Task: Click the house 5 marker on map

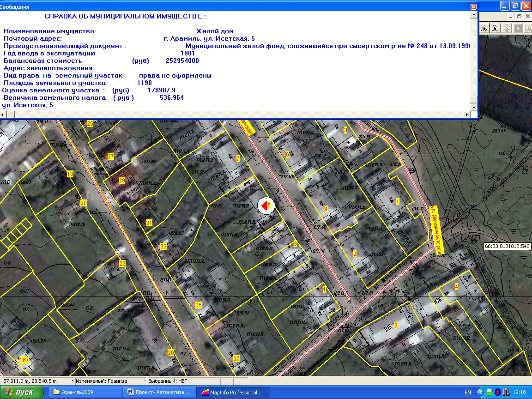Action: coord(266,206)
